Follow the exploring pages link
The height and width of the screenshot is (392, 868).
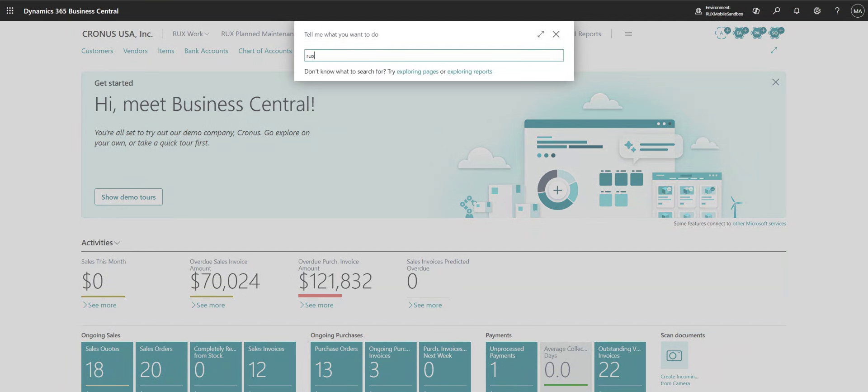417,72
